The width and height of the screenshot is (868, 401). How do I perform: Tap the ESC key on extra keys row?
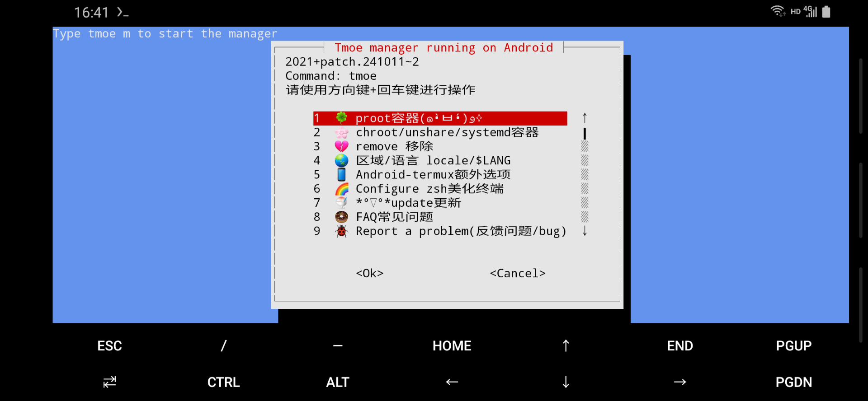point(109,346)
